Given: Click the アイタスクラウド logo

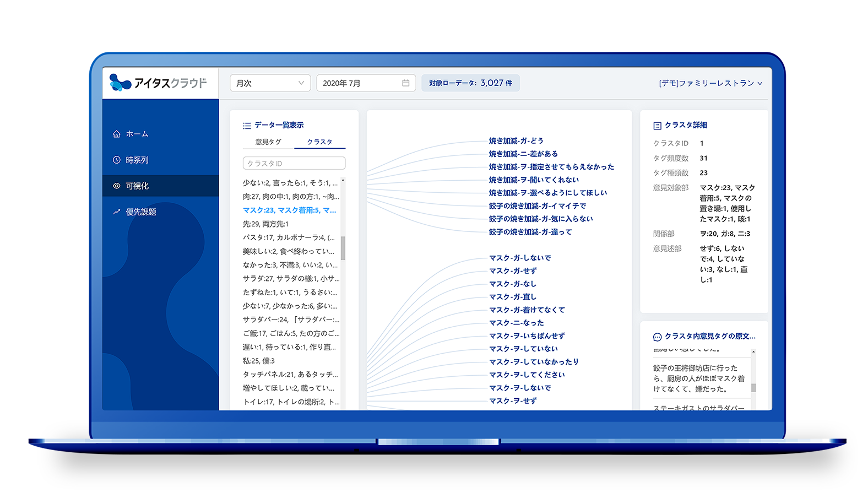Looking at the screenshot, I should coord(158,83).
